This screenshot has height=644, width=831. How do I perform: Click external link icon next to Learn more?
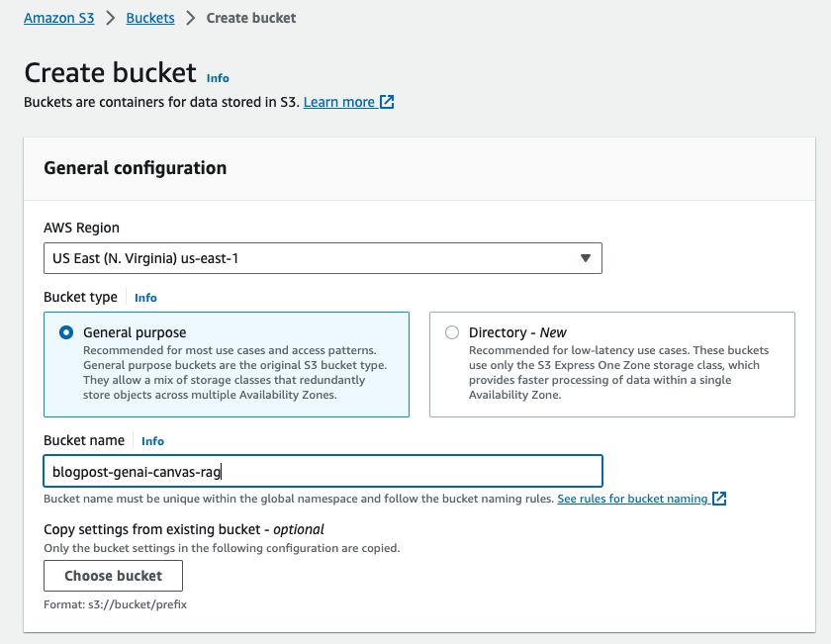[x=388, y=102]
